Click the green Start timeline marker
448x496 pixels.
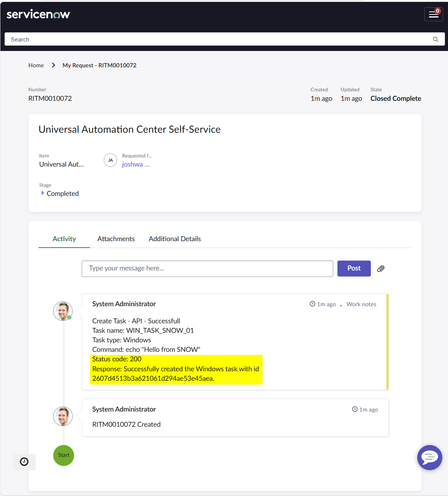63,455
